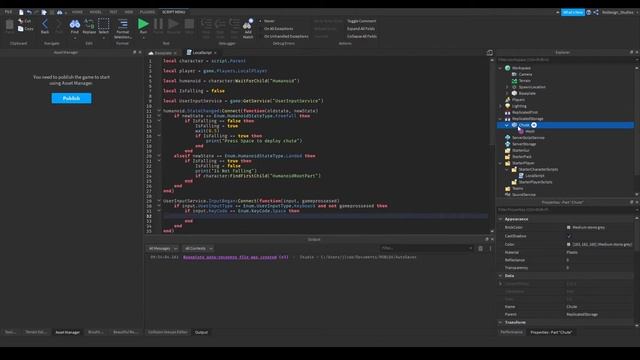
Task: Click the Output filter input field
Action: click(426, 248)
